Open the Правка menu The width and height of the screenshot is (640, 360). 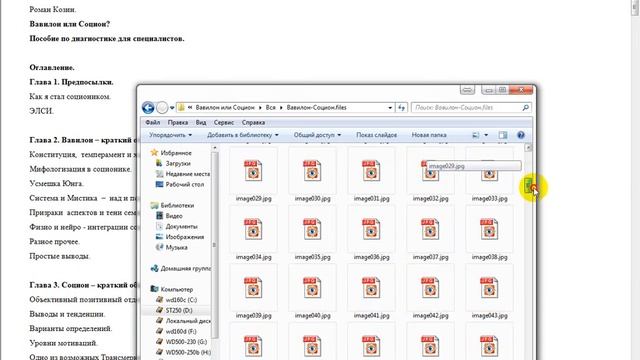[x=178, y=122]
